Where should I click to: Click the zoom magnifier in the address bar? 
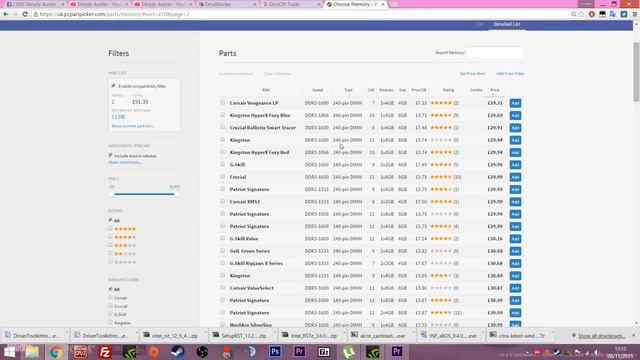coord(573,14)
